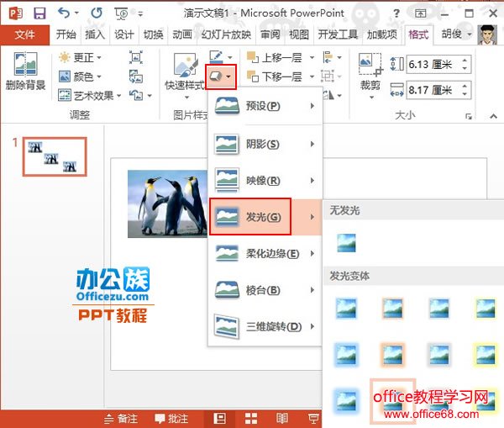Click the Redo repeat icon
The image size is (504, 428).
[97, 13]
